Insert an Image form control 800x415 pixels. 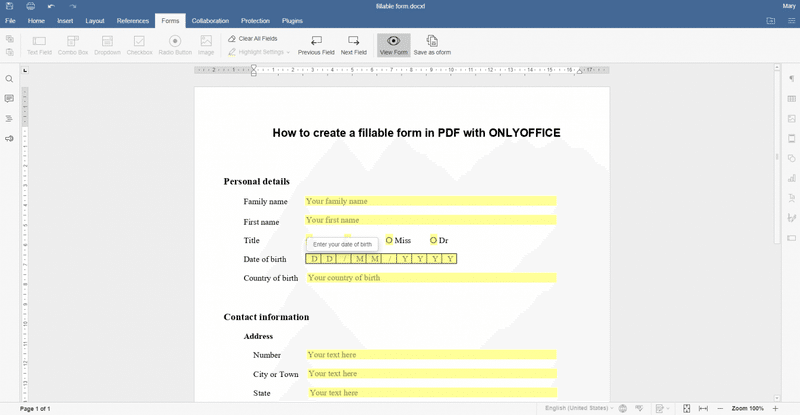[x=206, y=45]
